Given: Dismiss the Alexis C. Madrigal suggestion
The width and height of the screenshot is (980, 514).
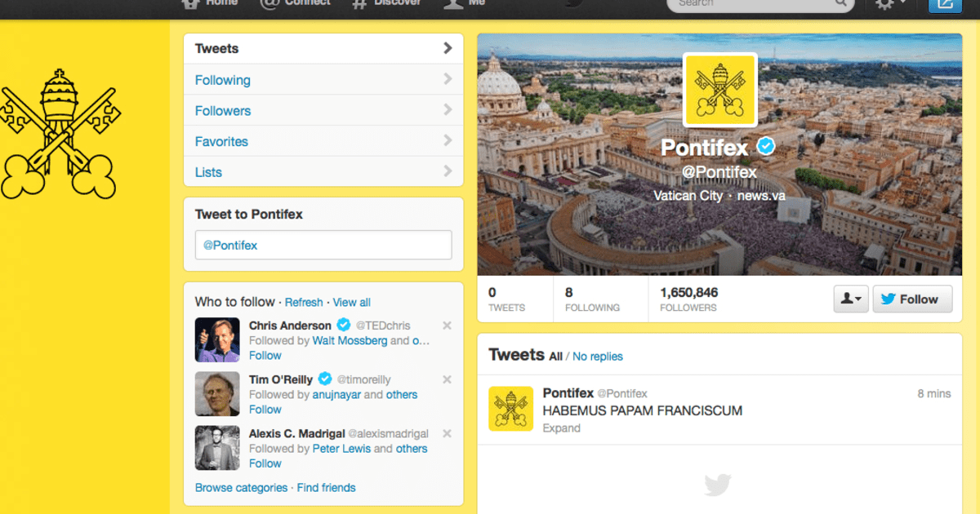Looking at the screenshot, I should pyautogui.click(x=447, y=433).
